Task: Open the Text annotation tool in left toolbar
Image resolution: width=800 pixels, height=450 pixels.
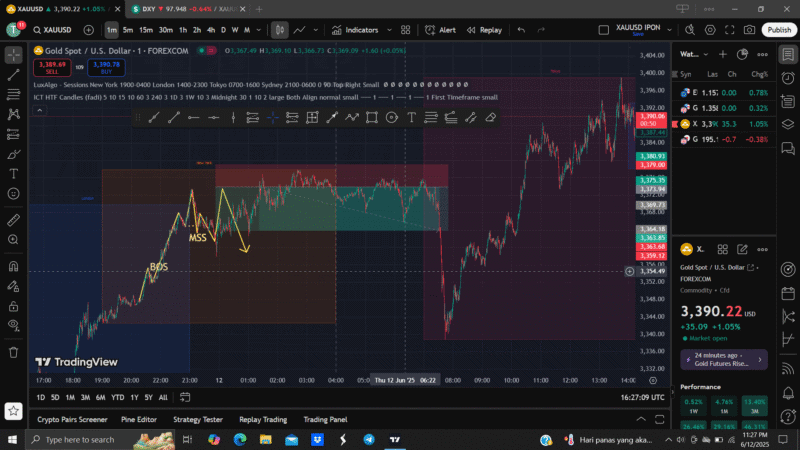Action: click(14, 174)
